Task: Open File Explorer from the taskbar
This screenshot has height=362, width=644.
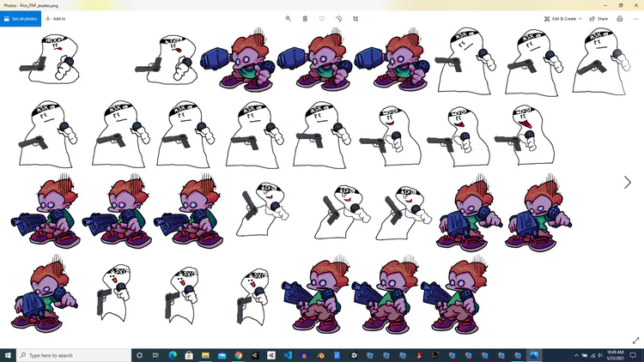Action: point(205,355)
